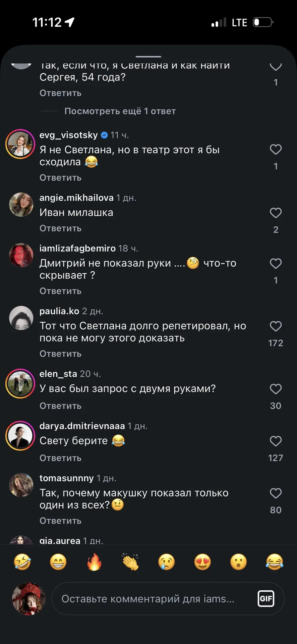Open darya.dmitrievnaaa's avatar story ring

click(x=20, y=436)
